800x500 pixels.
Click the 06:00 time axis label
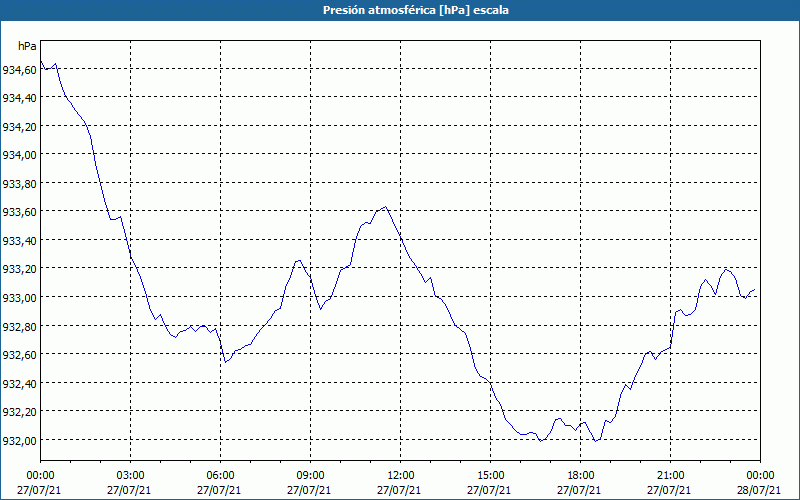(220, 476)
